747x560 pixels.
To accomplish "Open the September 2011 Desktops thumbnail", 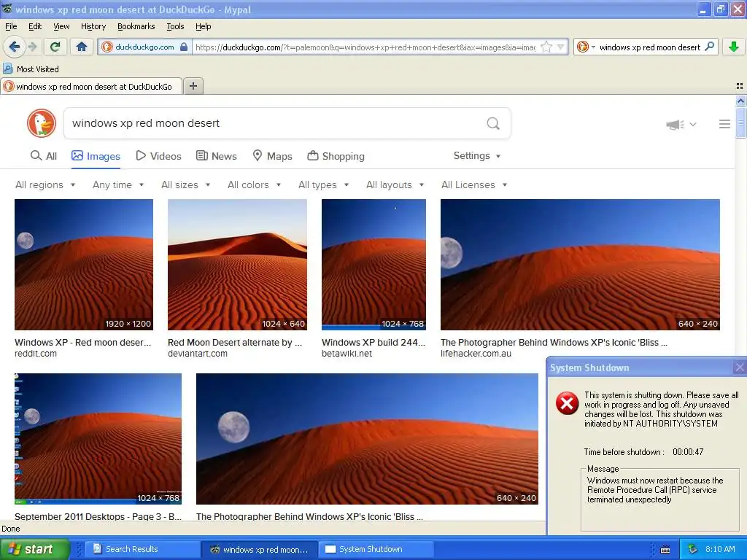I will [98, 438].
